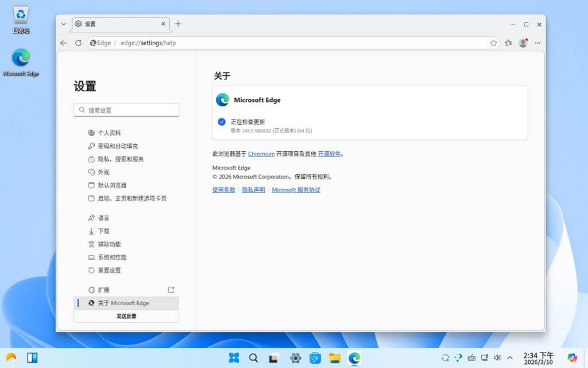Screen dimensions: 588x368
Task: Click the 发送反馈 button
Action: coord(126,316)
